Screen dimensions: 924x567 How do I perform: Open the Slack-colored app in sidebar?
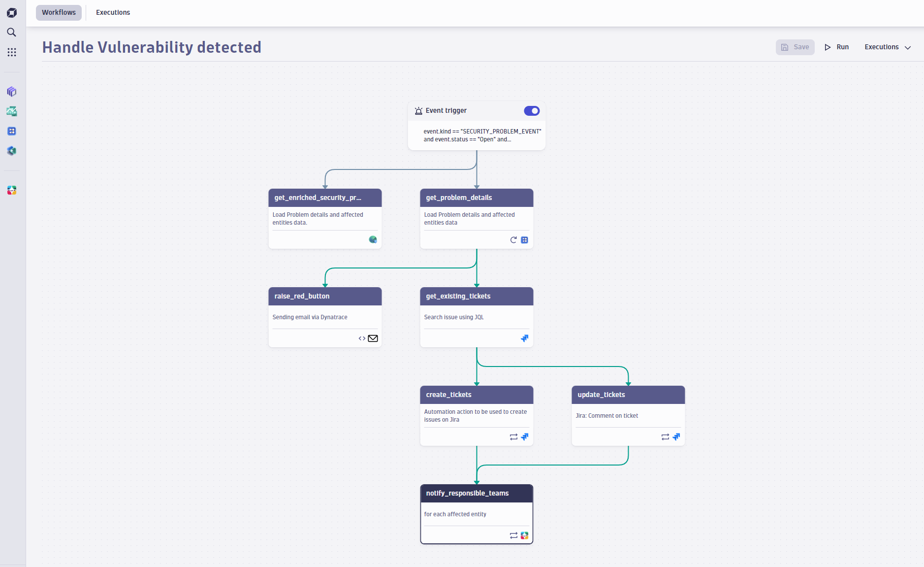coord(12,190)
